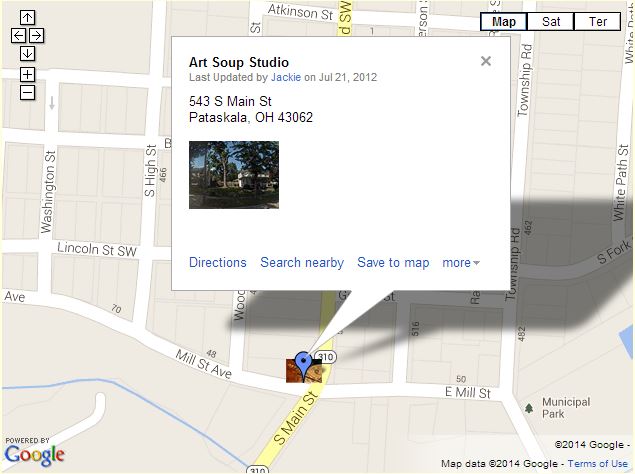This screenshot has height=474, width=635.
Task: Click the Municipal Park tree icon
Action: [x=529, y=408]
